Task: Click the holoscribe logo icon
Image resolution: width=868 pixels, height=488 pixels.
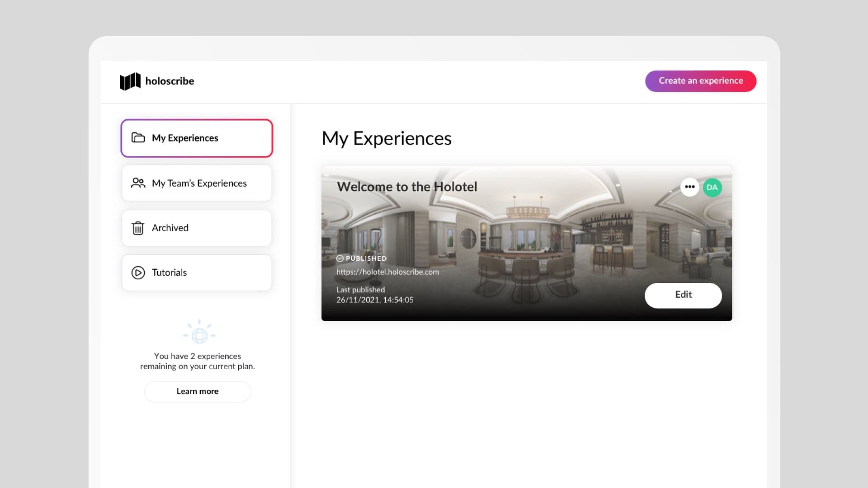Action: click(130, 81)
